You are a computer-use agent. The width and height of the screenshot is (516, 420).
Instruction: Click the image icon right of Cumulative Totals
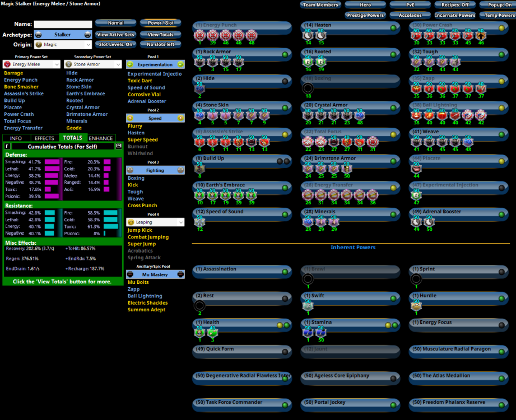(x=118, y=146)
